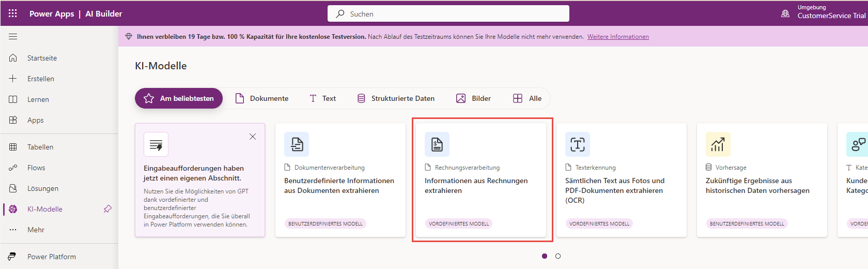Click VORDEFINIERTES MODELL badge on Rechnungsverarbeitung card
Viewport: 868px width, 269px height.
459,223
